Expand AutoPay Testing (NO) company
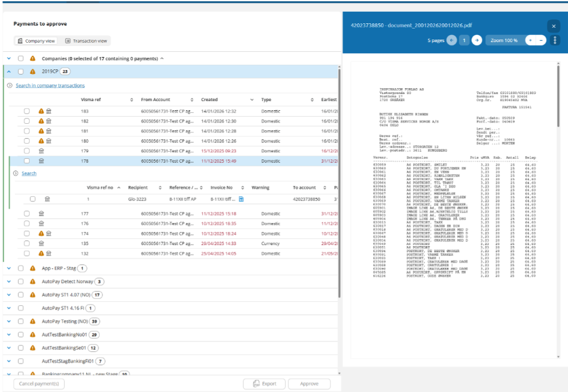The width and height of the screenshot is (568, 392). pos(9,321)
